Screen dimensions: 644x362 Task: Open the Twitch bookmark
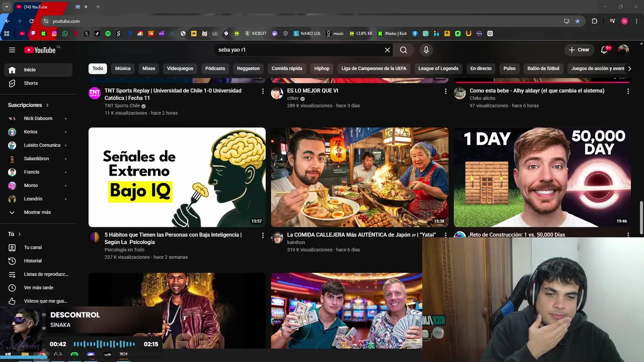(33, 34)
